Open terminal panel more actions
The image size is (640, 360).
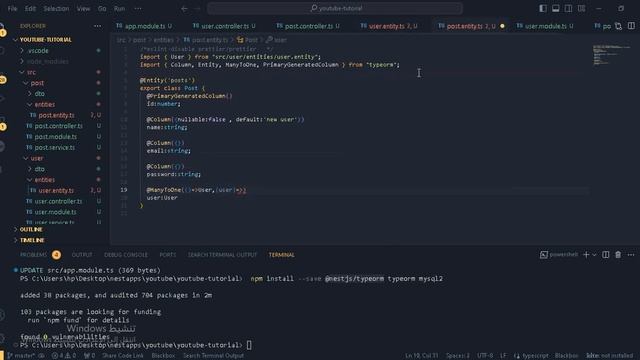[x=631, y=255]
